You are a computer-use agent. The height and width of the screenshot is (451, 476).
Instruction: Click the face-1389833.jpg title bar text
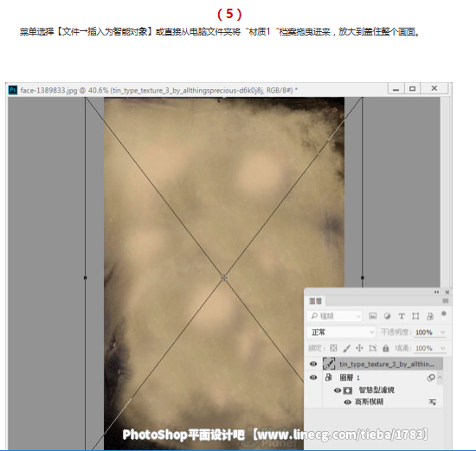[x=159, y=90]
